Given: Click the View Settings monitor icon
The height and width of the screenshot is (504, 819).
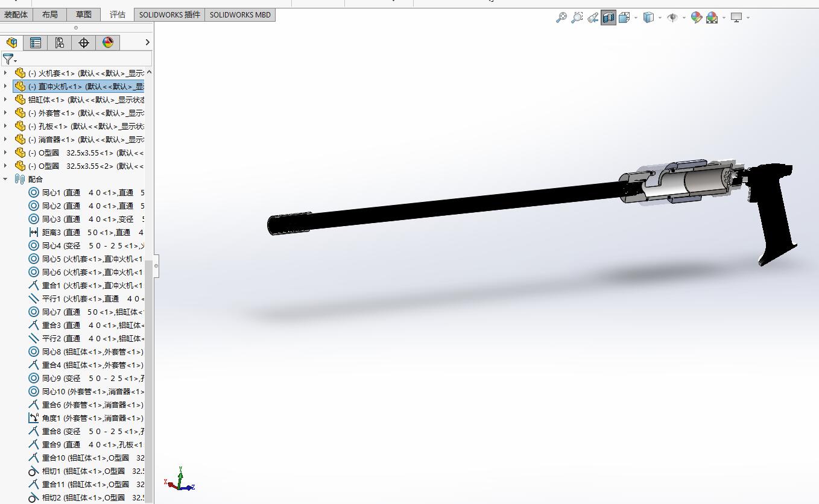Looking at the screenshot, I should [x=736, y=18].
